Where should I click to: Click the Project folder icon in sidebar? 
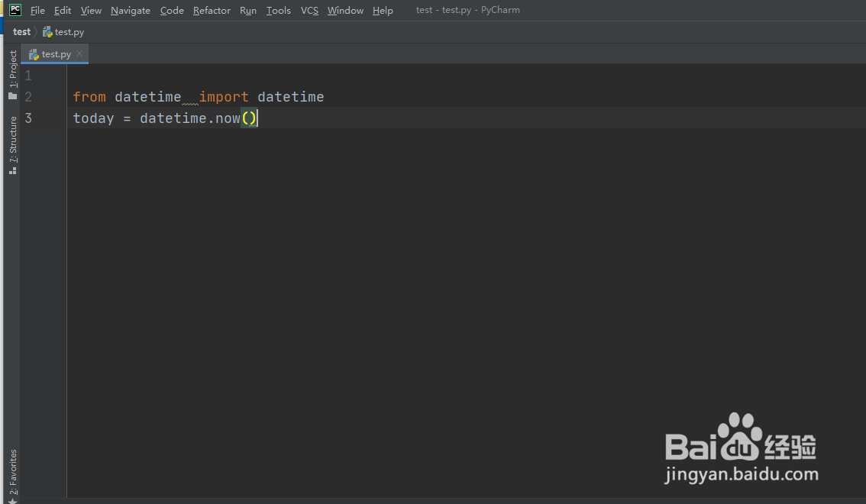(13, 96)
